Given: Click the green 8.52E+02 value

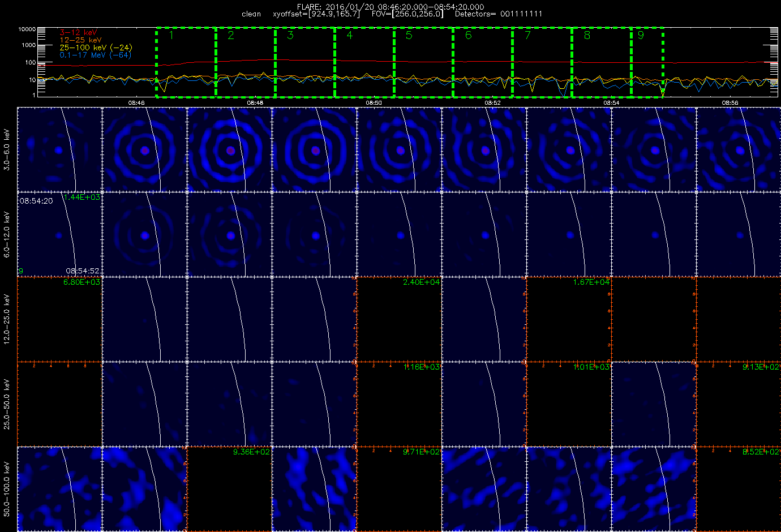Looking at the screenshot, I should point(761,452).
